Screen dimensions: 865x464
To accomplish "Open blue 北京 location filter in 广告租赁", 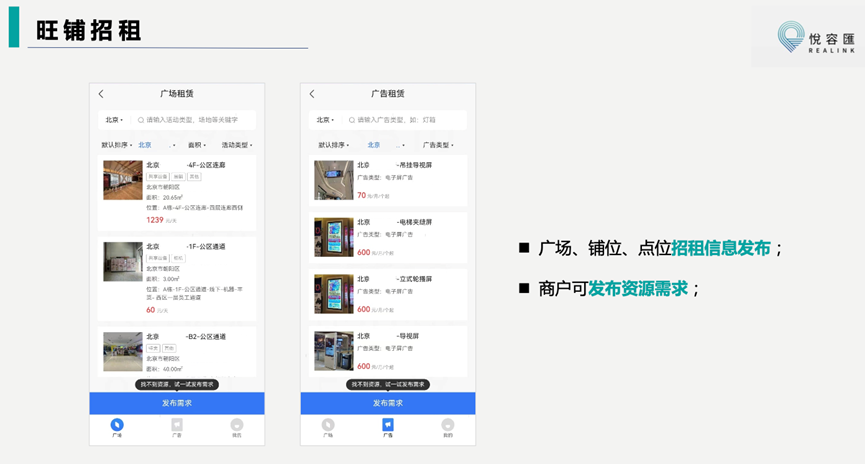I will tap(373, 145).
